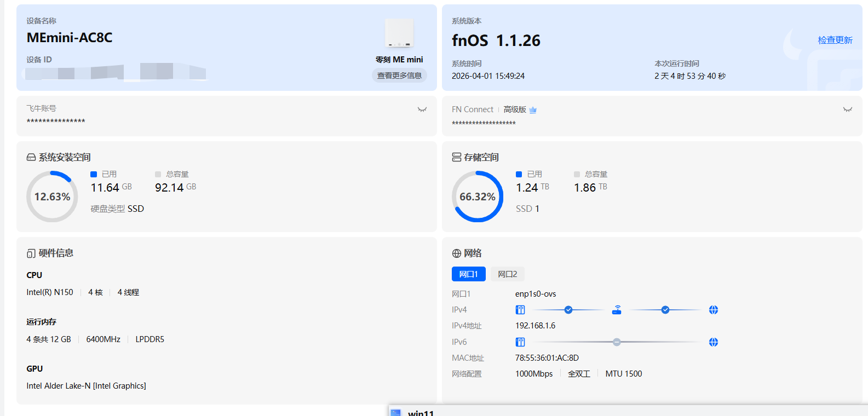
Task: Click the gray 总容量 legend square under 存储空间
Action: pos(577,174)
